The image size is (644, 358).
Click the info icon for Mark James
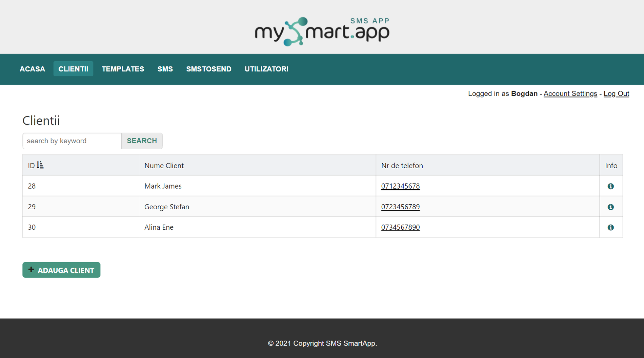[611, 186]
